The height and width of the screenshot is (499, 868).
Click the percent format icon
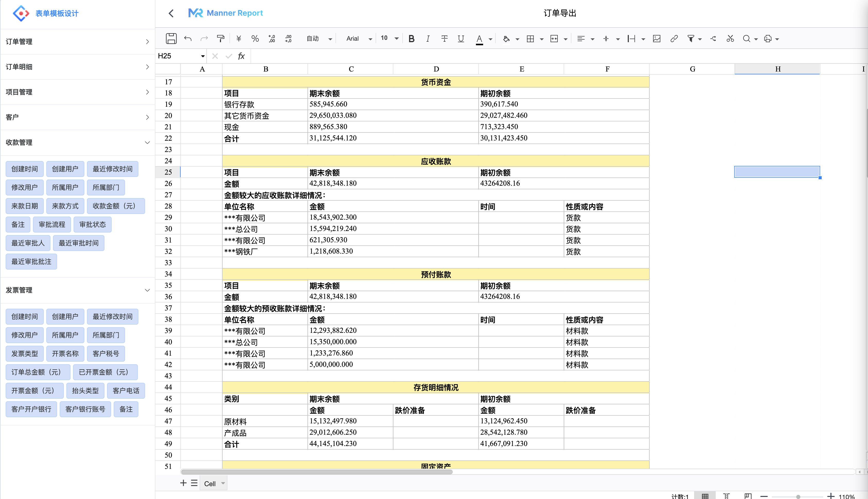click(x=255, y=38)
